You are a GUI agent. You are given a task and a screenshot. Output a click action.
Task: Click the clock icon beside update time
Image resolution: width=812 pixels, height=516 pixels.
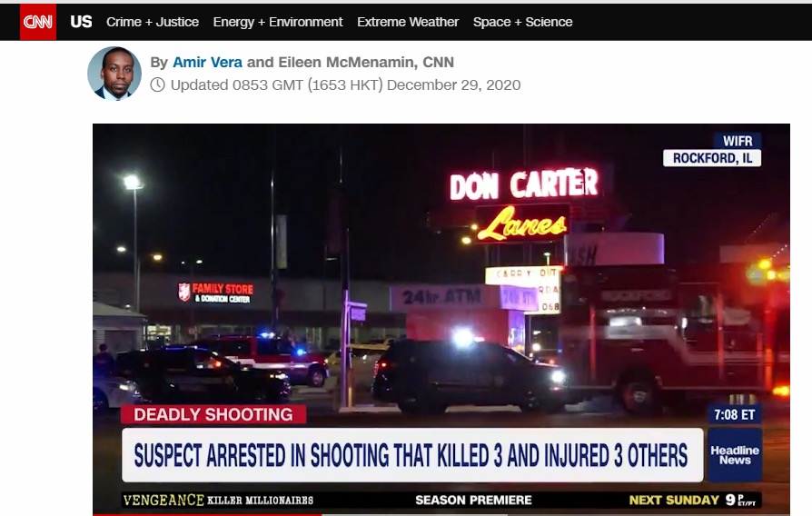pyautogui.click(x=158, y=85)
